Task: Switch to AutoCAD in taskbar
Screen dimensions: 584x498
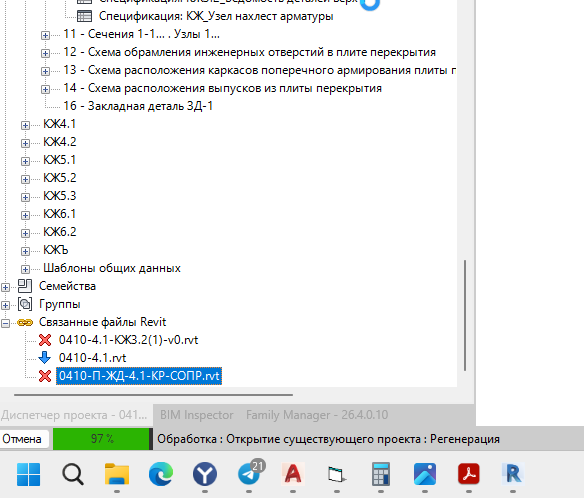Action: pyautogui.click(x=293, y=474)
